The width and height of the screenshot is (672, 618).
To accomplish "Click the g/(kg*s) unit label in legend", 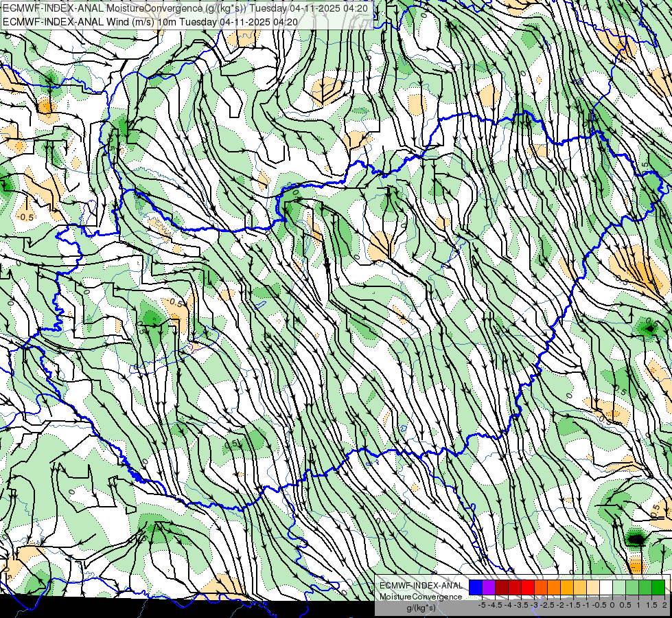I will point(421,608).
